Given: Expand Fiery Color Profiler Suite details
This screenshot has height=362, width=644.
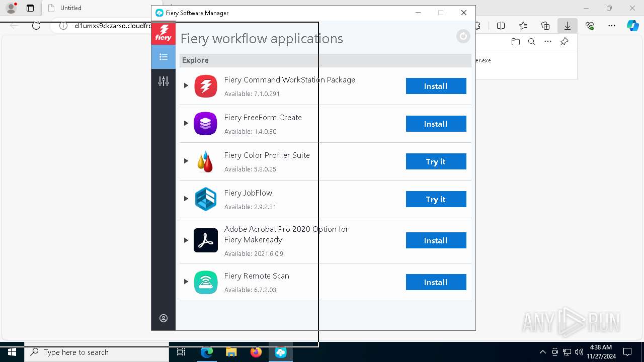Looking at the screenshot, I should [186, 161].
